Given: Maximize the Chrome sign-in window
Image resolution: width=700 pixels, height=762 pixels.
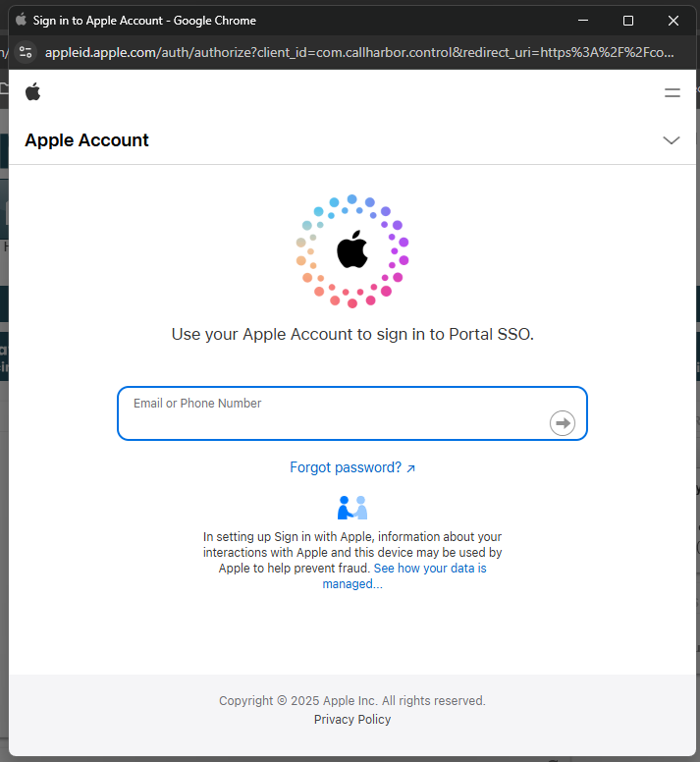Looking at the screenshot, I should click(x=628, y=20).
